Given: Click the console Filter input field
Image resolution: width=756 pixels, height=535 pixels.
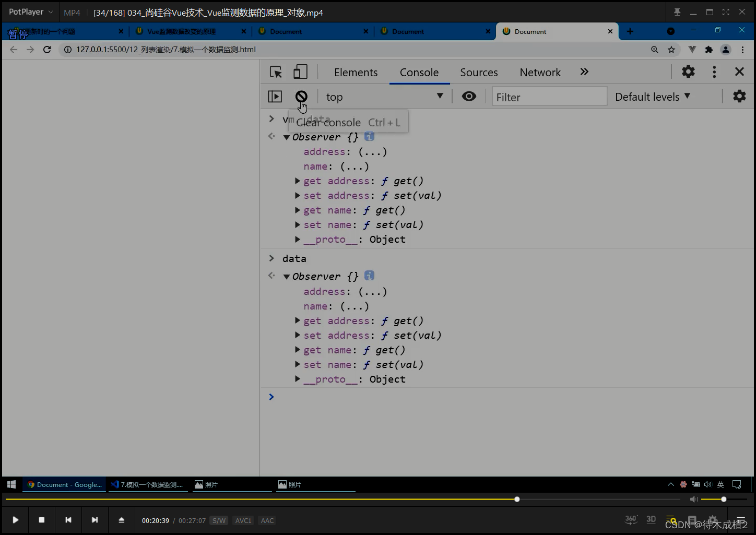Looking at the screenshot, I should pyautogui.click(x=549, y=97).
